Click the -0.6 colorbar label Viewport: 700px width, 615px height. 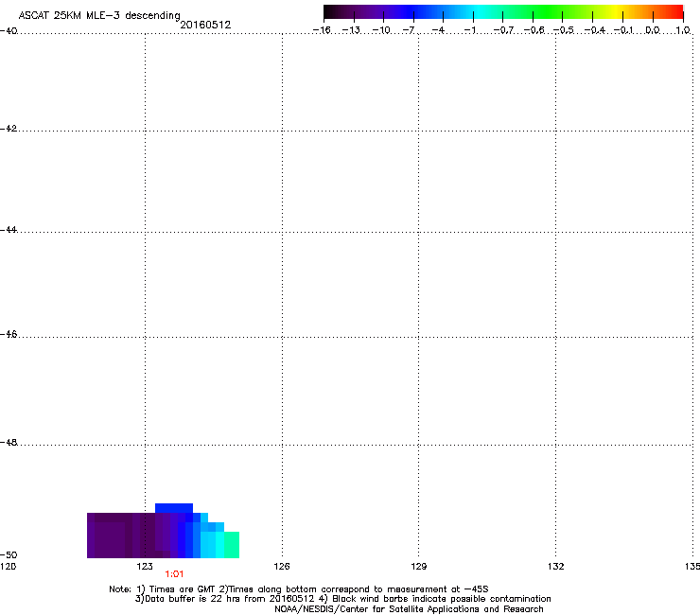coord(534,30)
